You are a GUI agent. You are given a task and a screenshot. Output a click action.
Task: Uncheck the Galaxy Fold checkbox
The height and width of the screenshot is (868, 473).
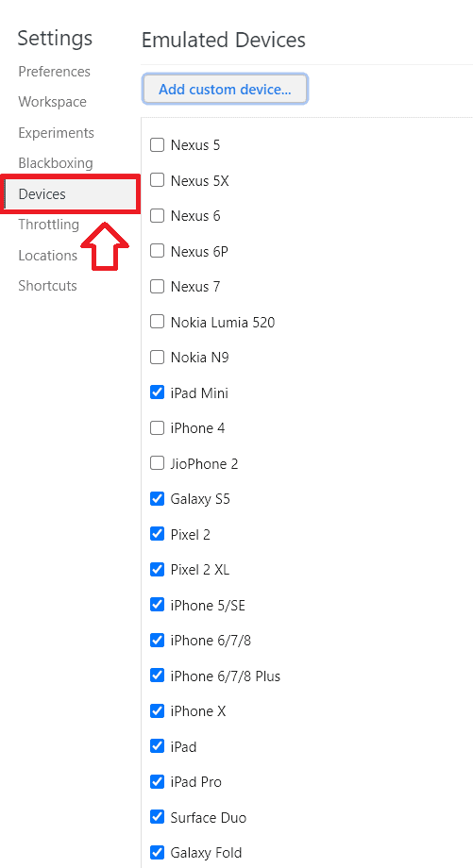pos(158,853)
